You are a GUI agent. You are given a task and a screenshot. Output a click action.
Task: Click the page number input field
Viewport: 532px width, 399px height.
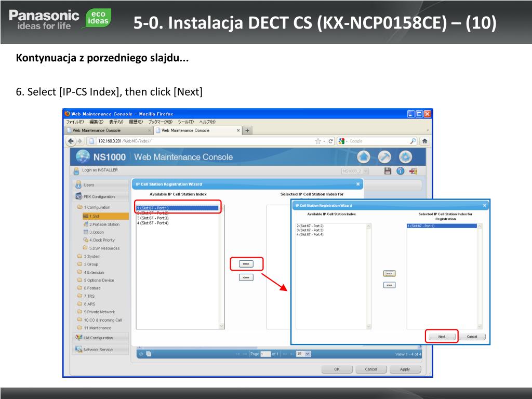click(265, 354)
